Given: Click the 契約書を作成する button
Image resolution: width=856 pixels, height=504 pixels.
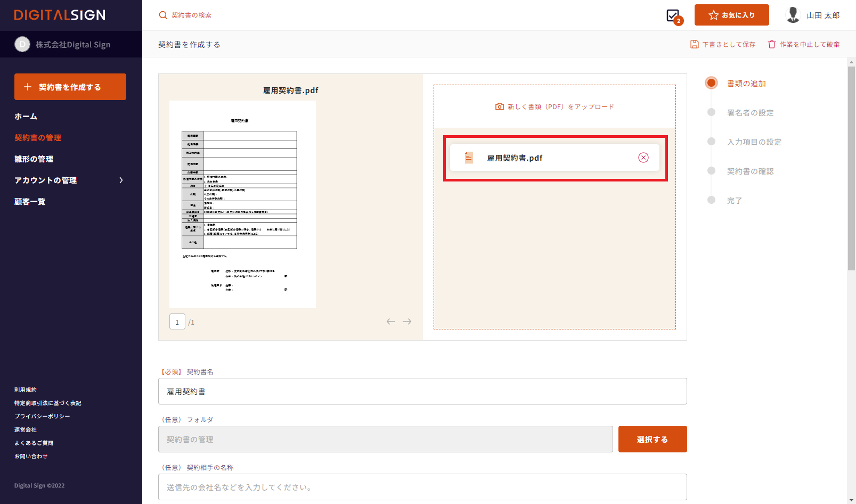Looking at the screenshot, I should coord(70,87).
